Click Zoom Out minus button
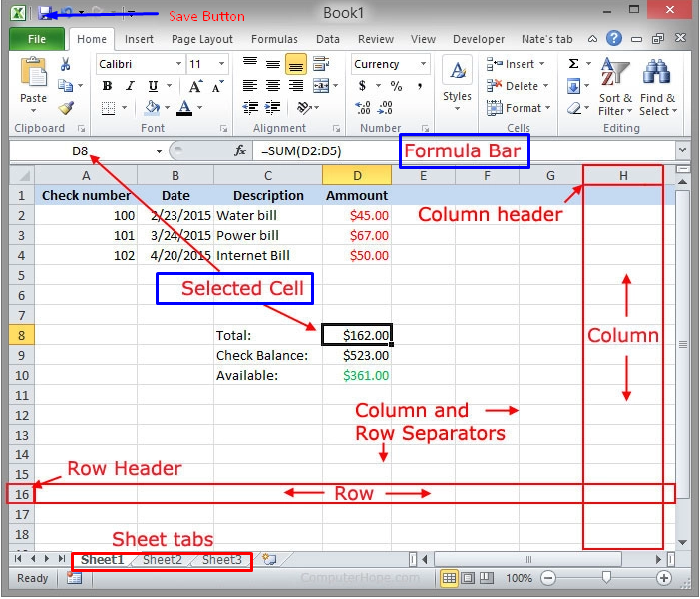Image resolution: width=700 pixels, height=599 pixels. coord(548,578)
